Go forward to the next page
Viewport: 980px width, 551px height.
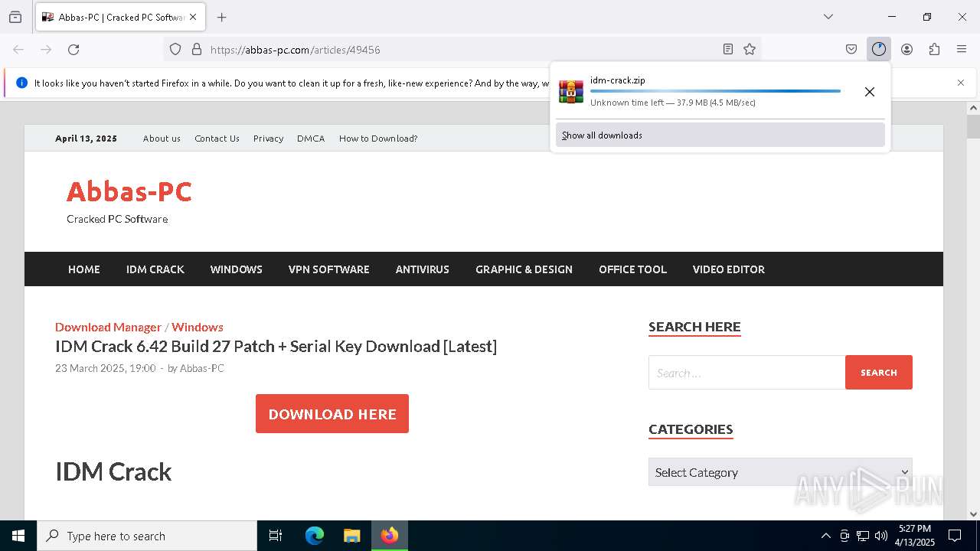tap(46, 49)
